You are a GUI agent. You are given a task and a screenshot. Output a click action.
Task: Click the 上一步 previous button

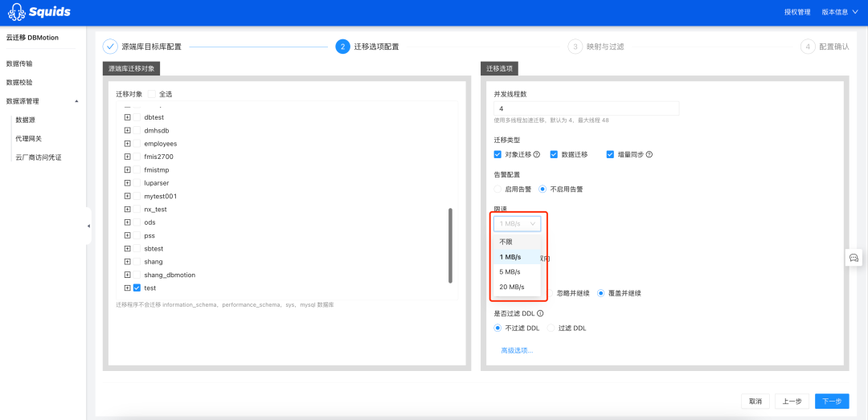click(792, 402)
